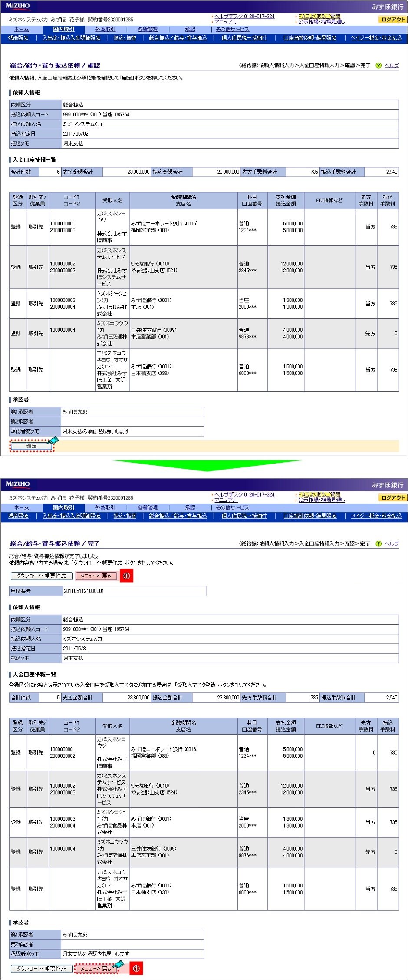Viewport: 408px width, 980px height.
Task: Click メニューへ戻る above 申請番号
Action: [x=96, y=576]
